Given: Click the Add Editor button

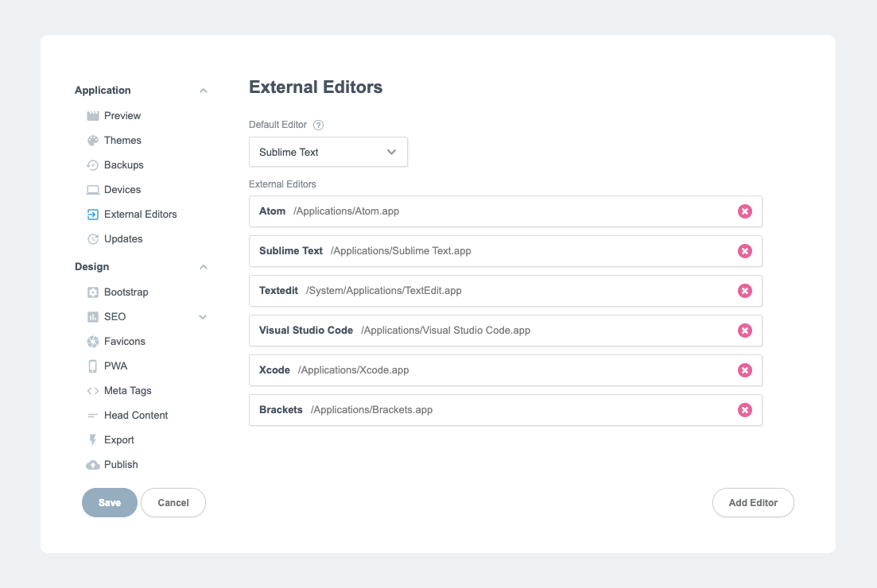Looking at the screenshot, I should [753, 502].
